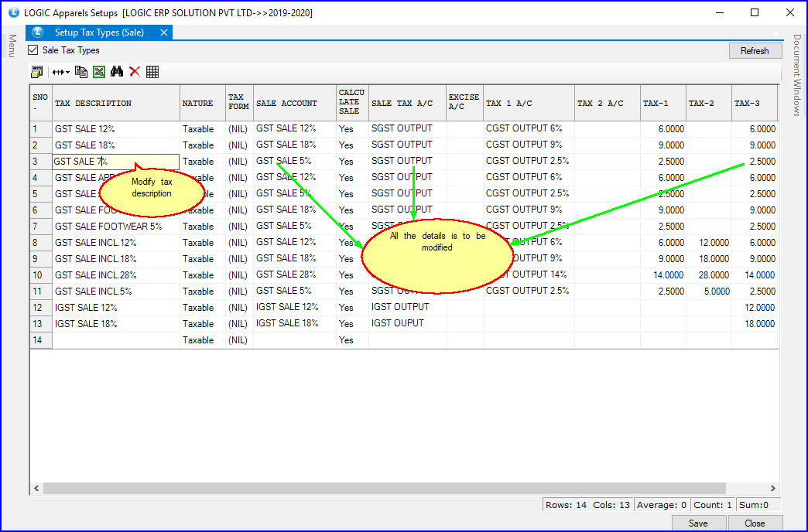Click the SALE ACCOUNT column header
This screenshot has height=532, width=808.
[x=295, y=103]
